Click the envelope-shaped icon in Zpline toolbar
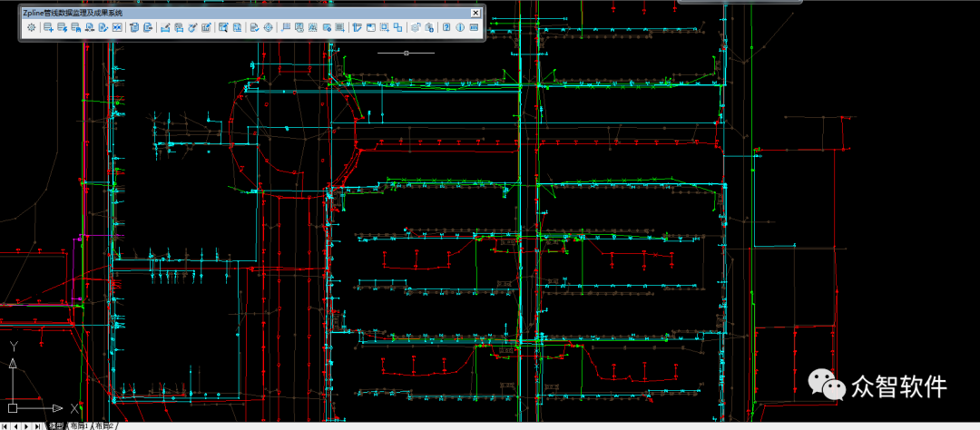 (117, 27)
